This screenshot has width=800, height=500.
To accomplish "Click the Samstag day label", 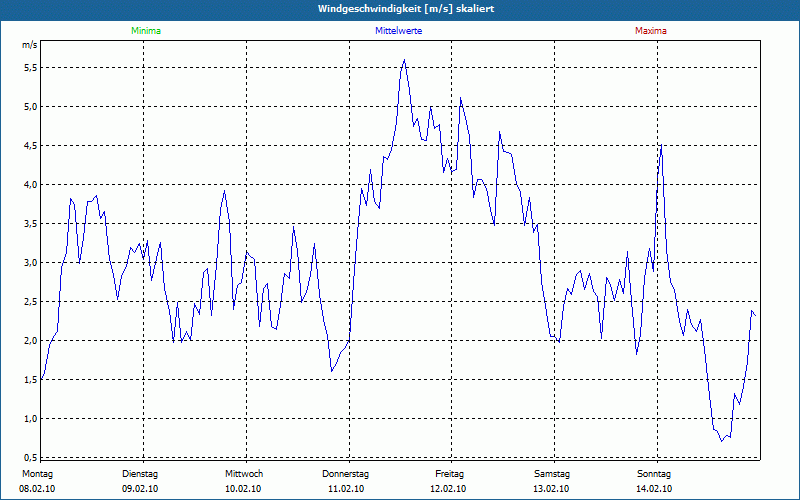I will tap(552, 474).
